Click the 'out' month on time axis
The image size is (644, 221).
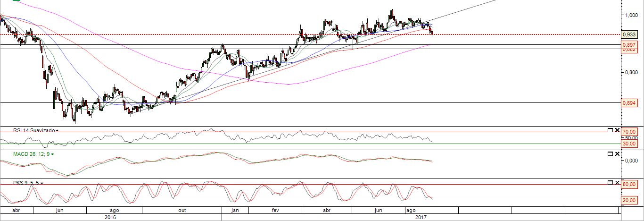pos(182,210)
